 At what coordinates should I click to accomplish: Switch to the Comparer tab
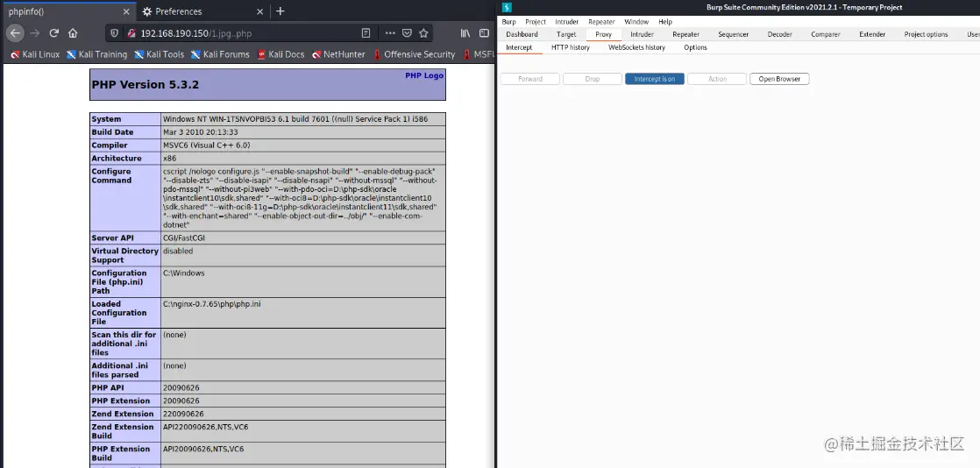point(826,34)
